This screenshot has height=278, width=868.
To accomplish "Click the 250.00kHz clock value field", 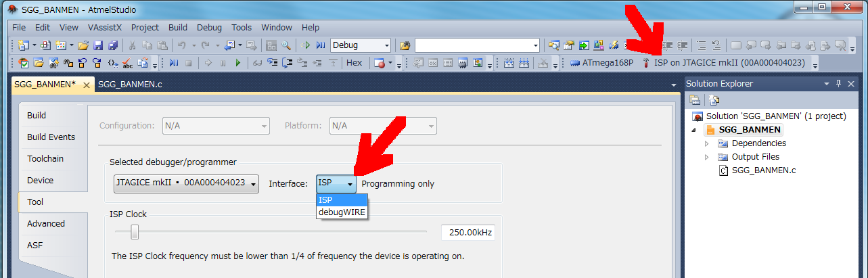I will 468,233.
